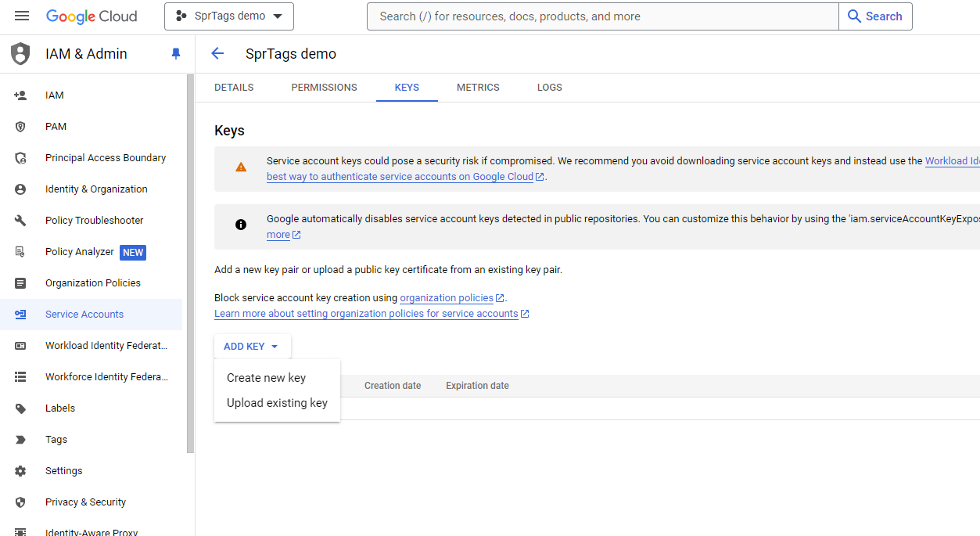Screen dimensions: 980x536
Task: Switch to the METRICS tab
Action: 478,87
